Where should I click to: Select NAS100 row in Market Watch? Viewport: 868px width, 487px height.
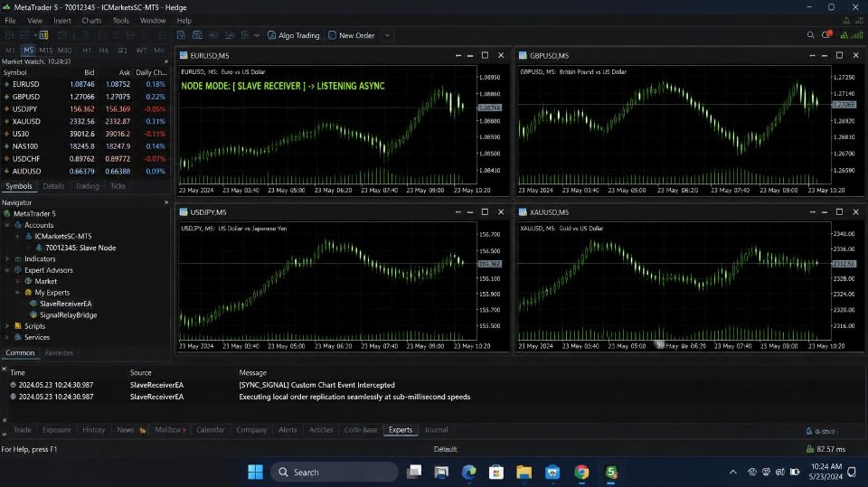tap(85, 146)
